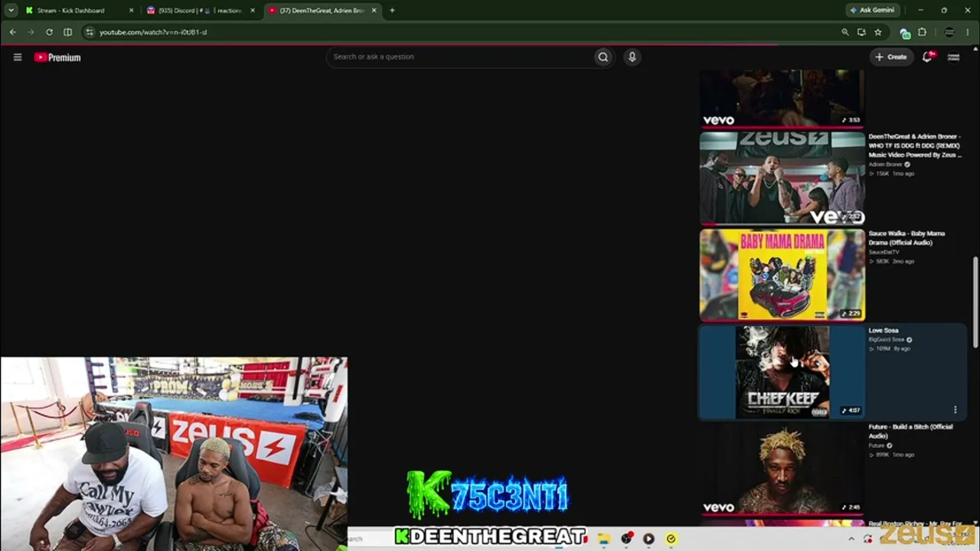Screen dimensions: 980x551
Task: Open the browser extensions puzzle icon
Action: point(922,32)
